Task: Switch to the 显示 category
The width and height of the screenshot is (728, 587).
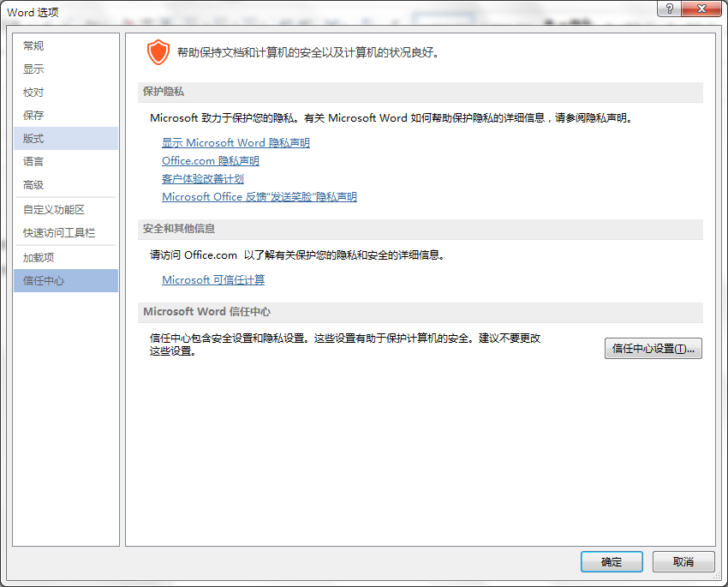Action: [65, 69]
